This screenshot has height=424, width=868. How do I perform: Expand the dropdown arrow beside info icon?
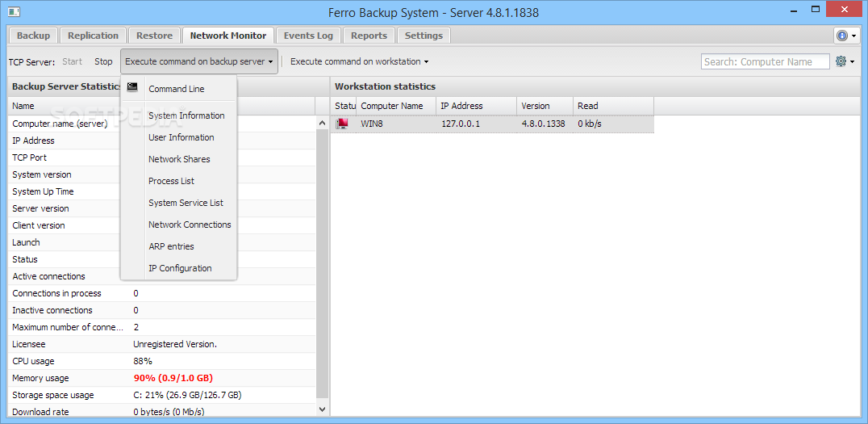coord(854,36)
